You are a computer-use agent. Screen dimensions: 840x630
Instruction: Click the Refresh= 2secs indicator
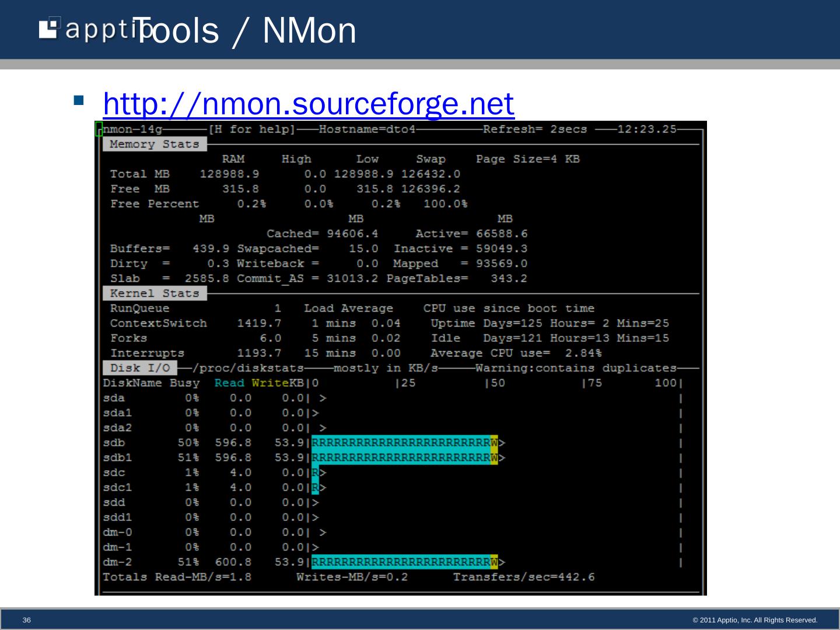pos(535,129)
